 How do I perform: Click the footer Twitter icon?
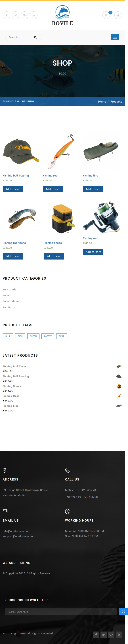[104, 635]
